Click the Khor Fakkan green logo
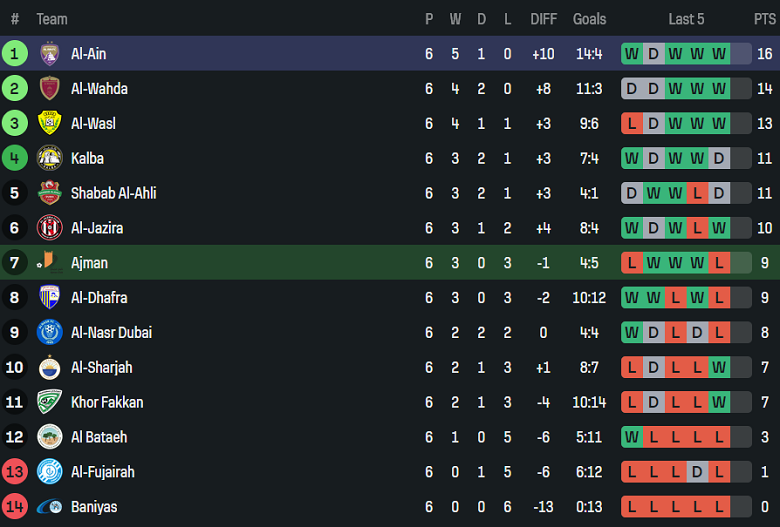This screenshot has height=527, width=780. coord(49,402)
